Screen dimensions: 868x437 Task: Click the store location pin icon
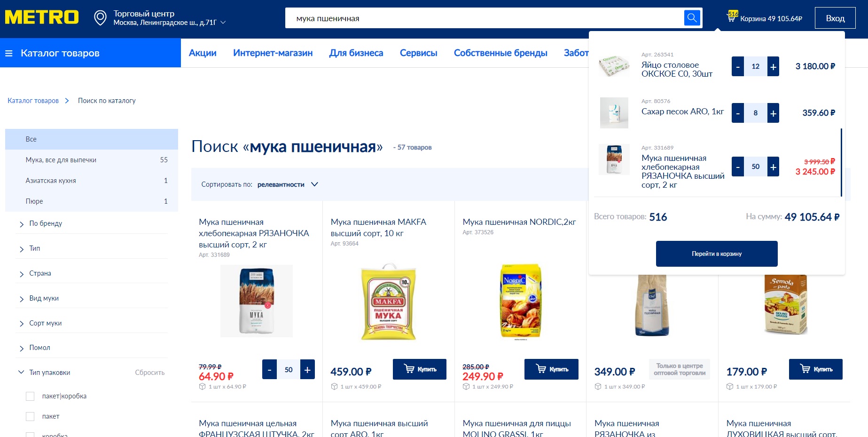[x=100, y=18]
